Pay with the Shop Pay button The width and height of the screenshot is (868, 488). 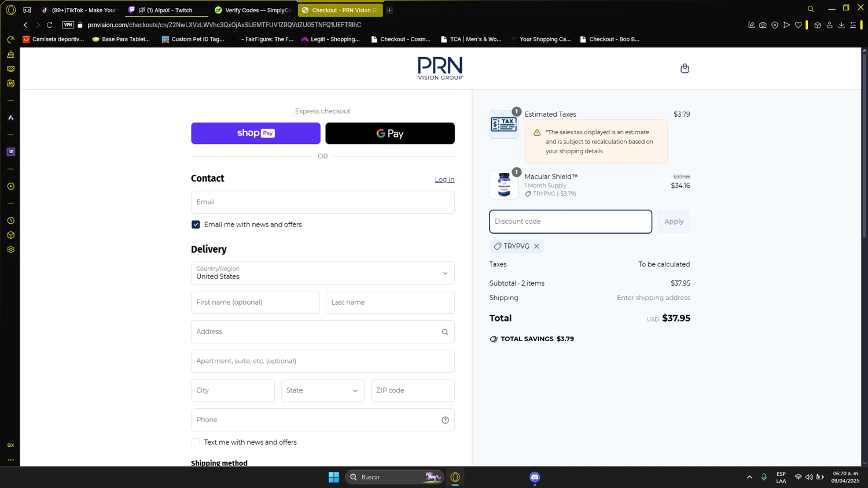pos(256,133)
